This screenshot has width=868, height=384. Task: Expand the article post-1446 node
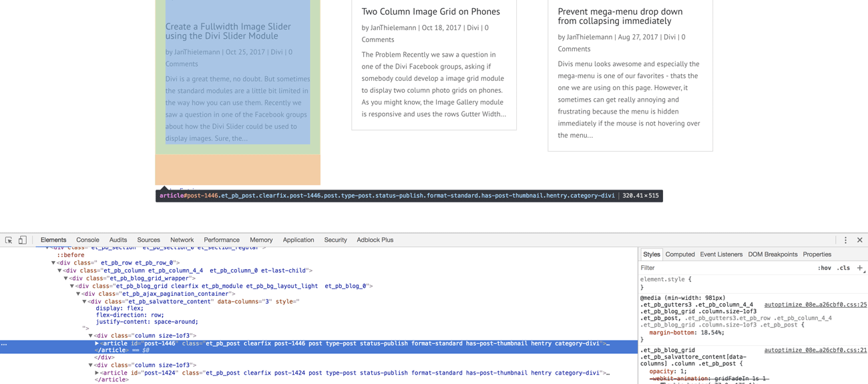coord(97,344)
